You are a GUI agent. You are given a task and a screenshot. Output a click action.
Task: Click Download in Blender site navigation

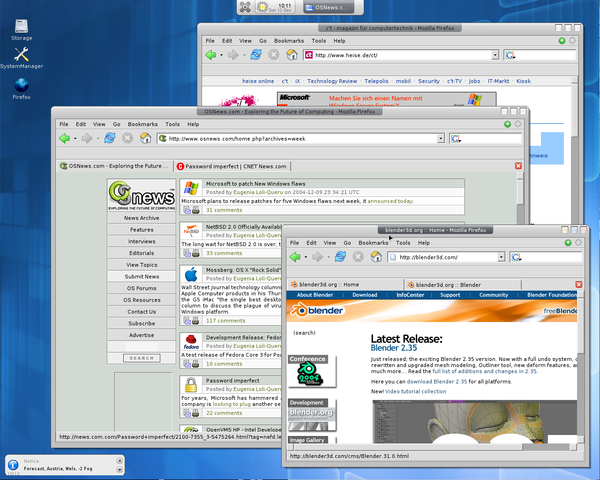(365, 295)
